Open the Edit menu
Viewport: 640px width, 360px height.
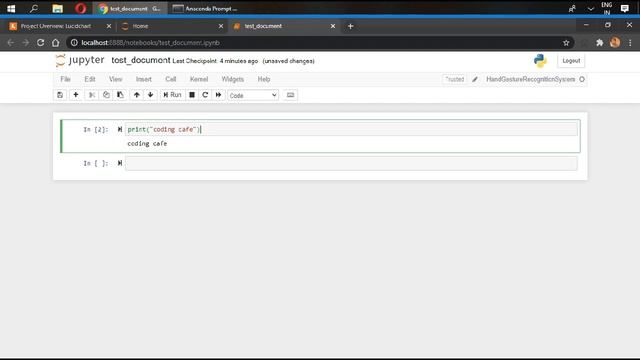point(90,79)
